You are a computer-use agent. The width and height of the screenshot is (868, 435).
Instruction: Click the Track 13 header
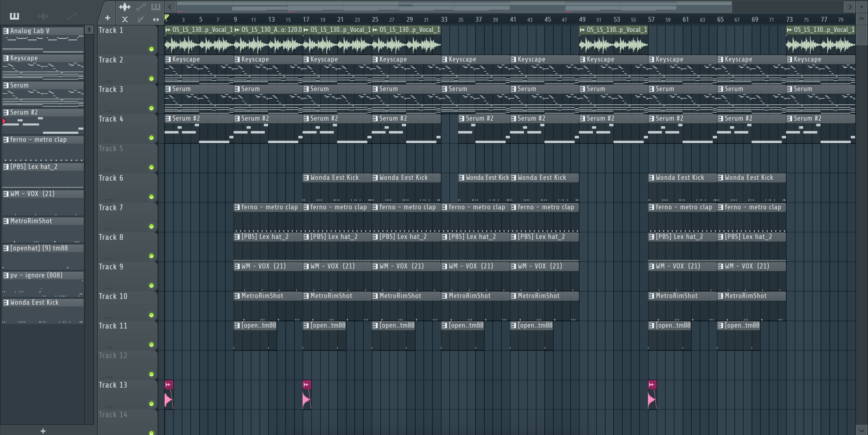pos(127,394)
